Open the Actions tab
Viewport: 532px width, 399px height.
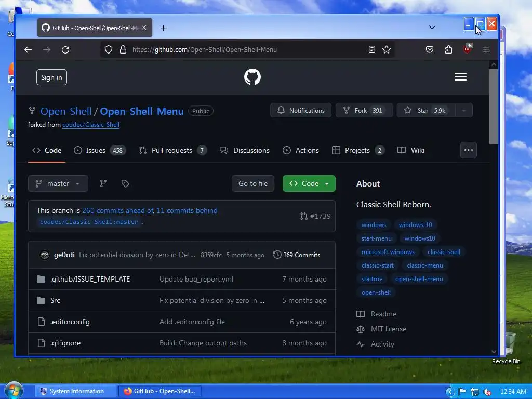tap(301, 150)
